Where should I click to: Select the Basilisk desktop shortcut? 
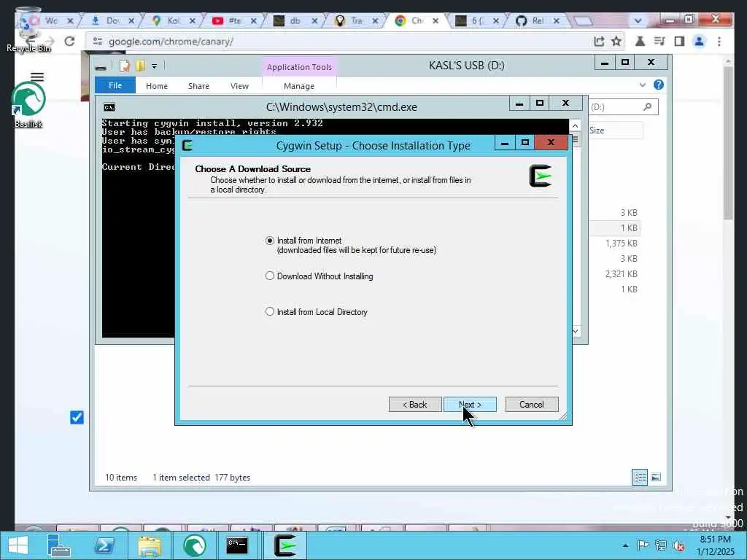pos(28,105)
